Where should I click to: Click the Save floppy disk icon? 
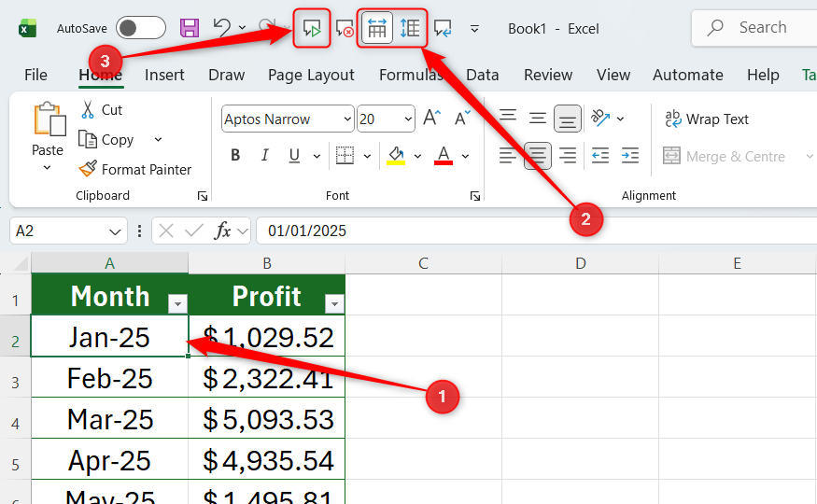[190, 28]
